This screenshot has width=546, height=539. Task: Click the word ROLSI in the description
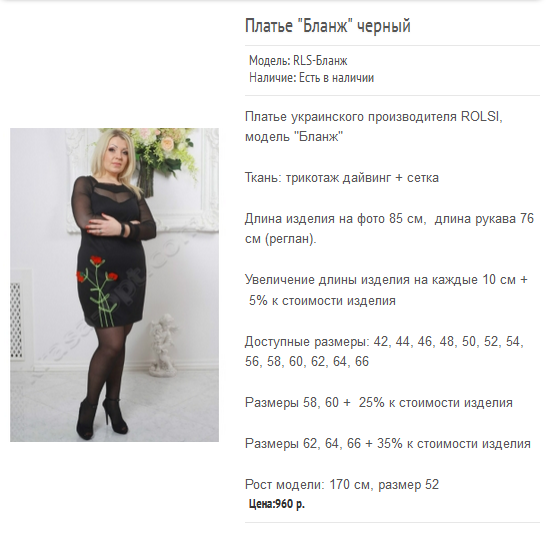tap(482, 116)
